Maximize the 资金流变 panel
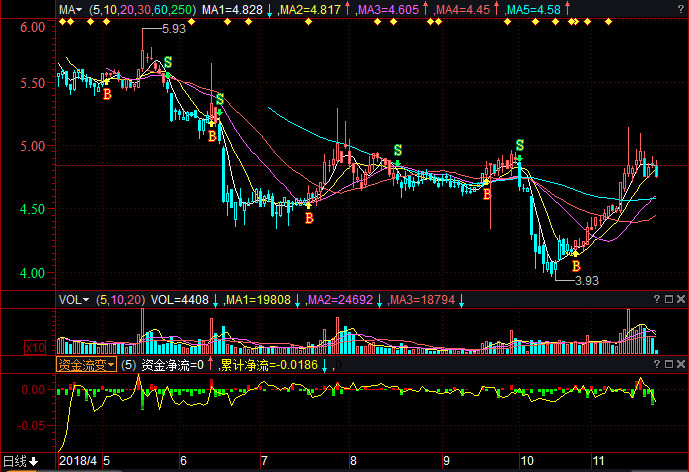The image size is (689, 472). click(x=667, y=365)
